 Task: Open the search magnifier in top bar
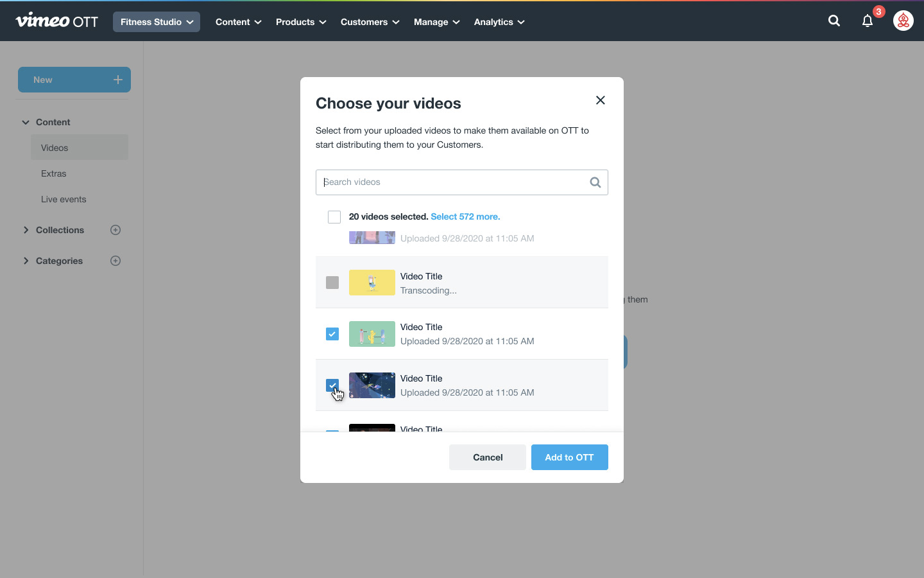[x=834, y=21]
